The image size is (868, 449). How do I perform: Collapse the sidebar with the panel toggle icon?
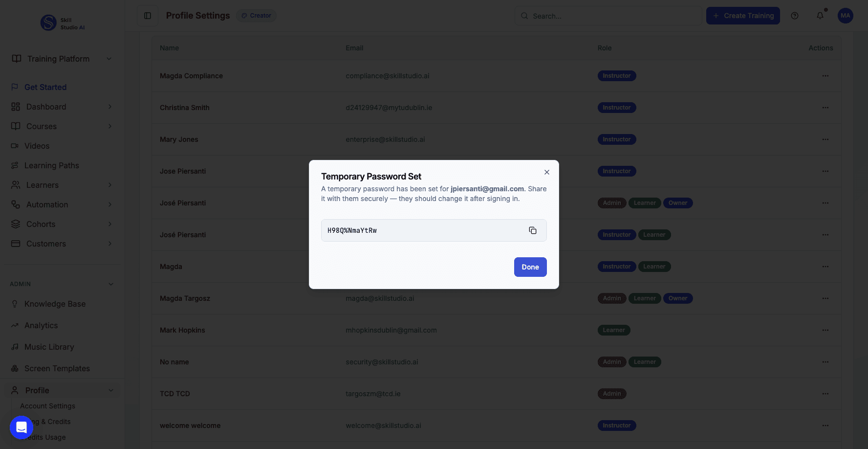pyautogui.click(x=147, y=15)
